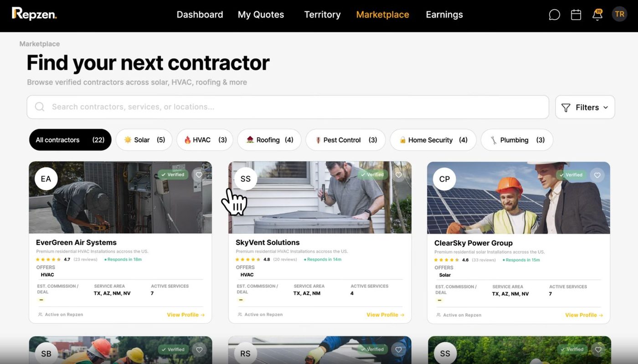Toggle heart on RS contractor card

click(399, 350)
